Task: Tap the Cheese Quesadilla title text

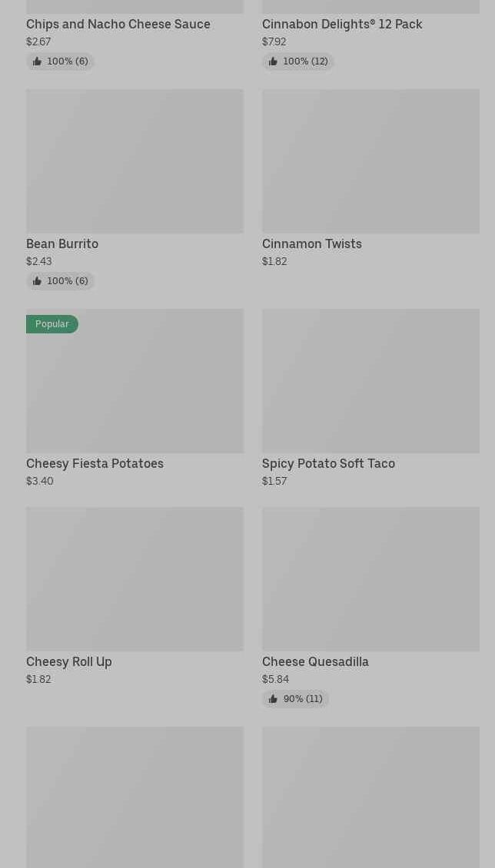Action: 315,661
